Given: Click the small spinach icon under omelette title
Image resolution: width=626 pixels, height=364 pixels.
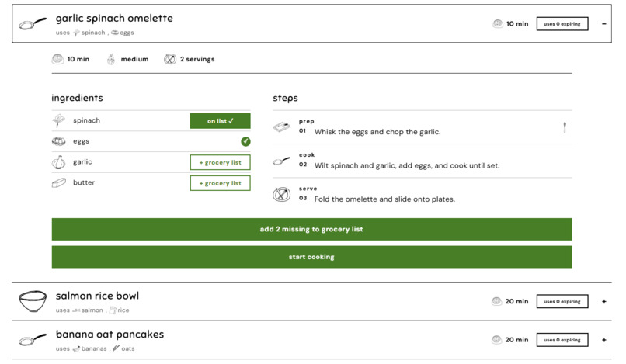Looking at the screenshot, I should (x=76, y=33).
